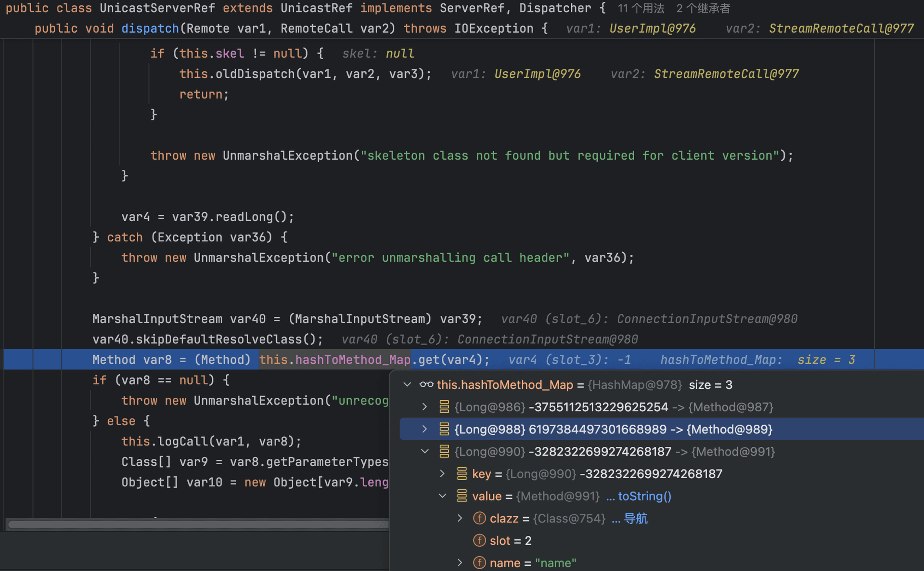Click the field icon next to slot
The width and height of the screenshot is (924, 571).
click(x=479, y=540)
